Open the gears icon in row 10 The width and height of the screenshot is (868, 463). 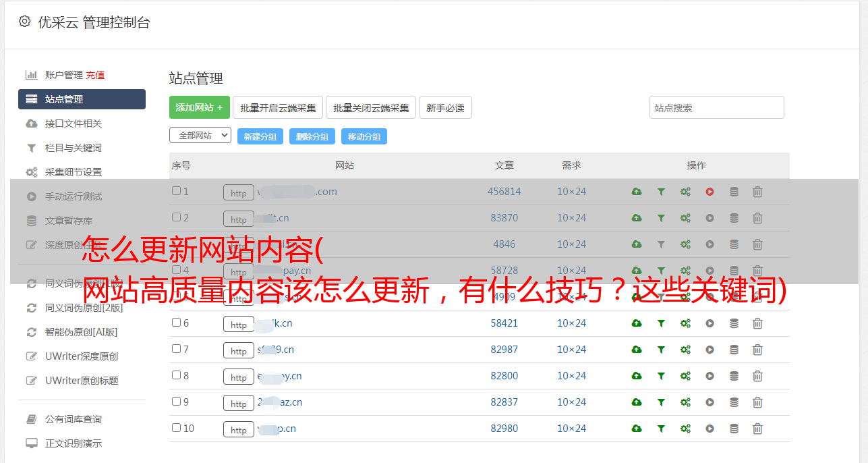click(x=685, y=429)
